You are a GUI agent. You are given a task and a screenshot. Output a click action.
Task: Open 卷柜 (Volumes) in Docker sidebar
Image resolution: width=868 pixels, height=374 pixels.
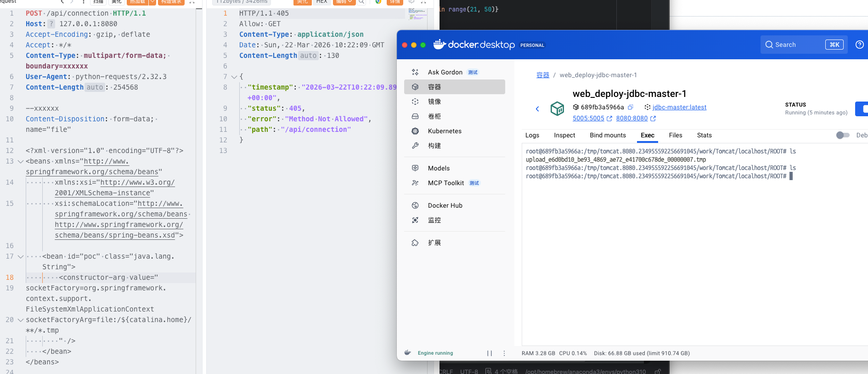455,116
